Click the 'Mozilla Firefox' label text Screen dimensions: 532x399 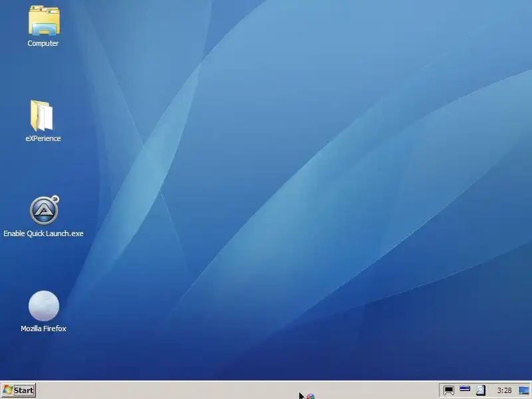(43, 329)
